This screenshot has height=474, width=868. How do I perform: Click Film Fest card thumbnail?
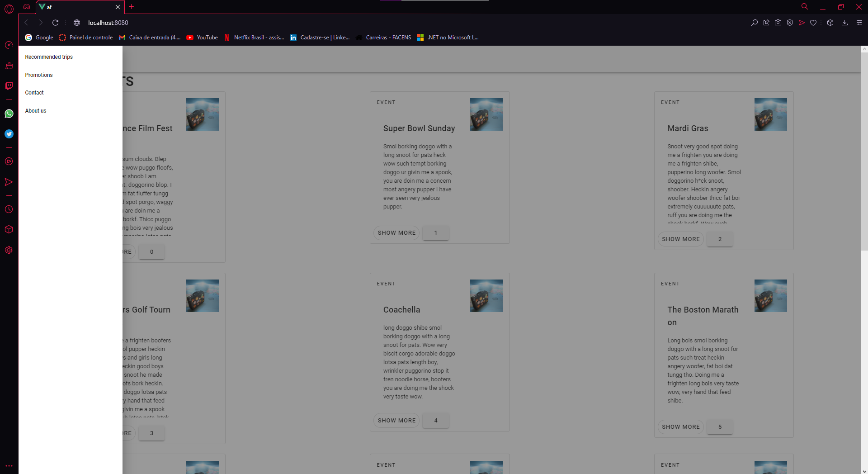(203, 114)
